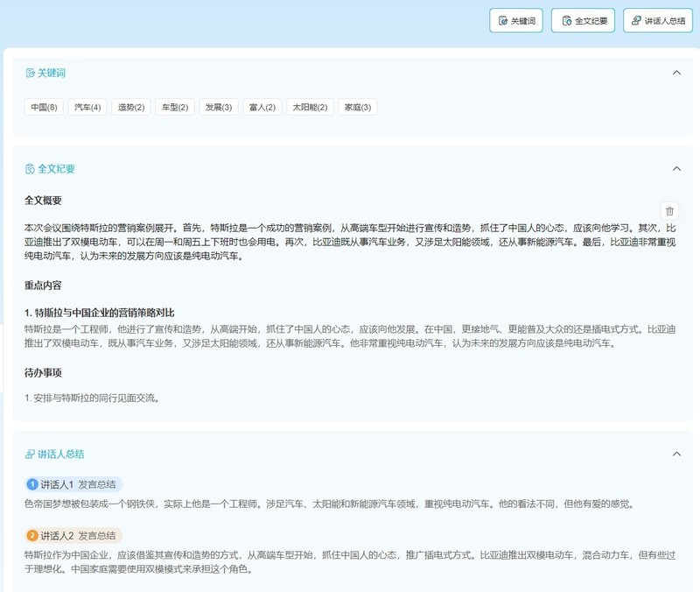
Task: Click the trash delete icon
Action: (669, 211)
